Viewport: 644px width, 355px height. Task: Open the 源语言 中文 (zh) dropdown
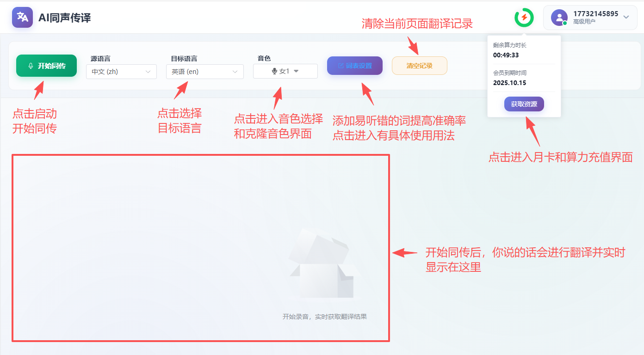121,72
